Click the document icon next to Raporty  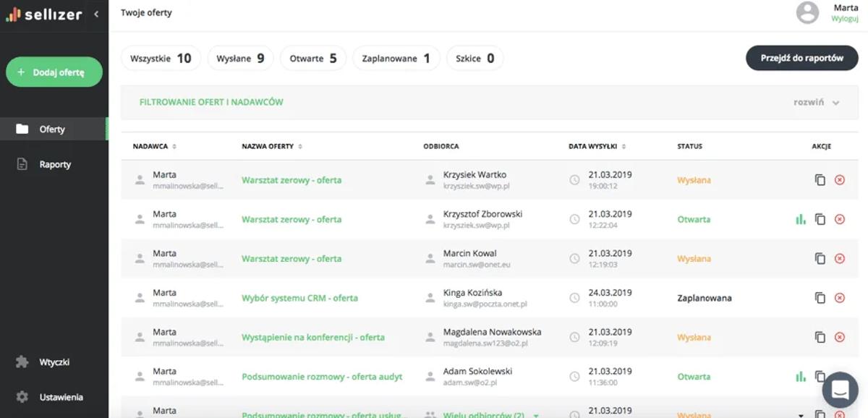pos(22,164)
